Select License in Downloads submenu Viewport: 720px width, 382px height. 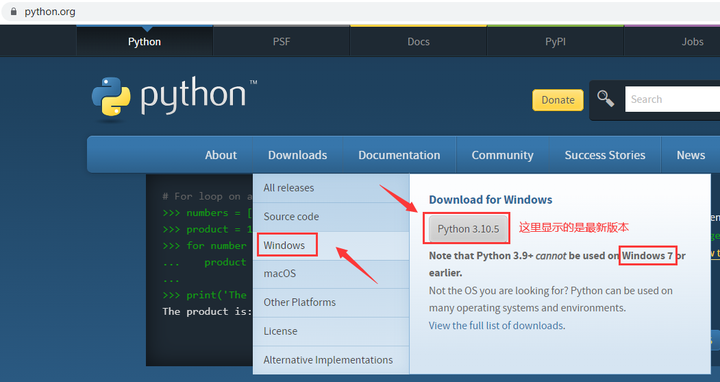(x=331, y=331)
